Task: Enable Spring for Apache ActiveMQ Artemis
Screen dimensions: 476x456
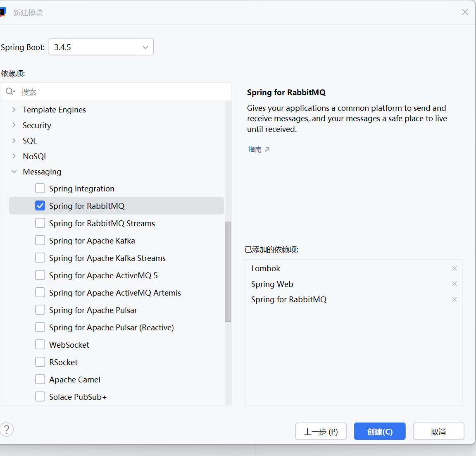Action: [x=40, y=293]
